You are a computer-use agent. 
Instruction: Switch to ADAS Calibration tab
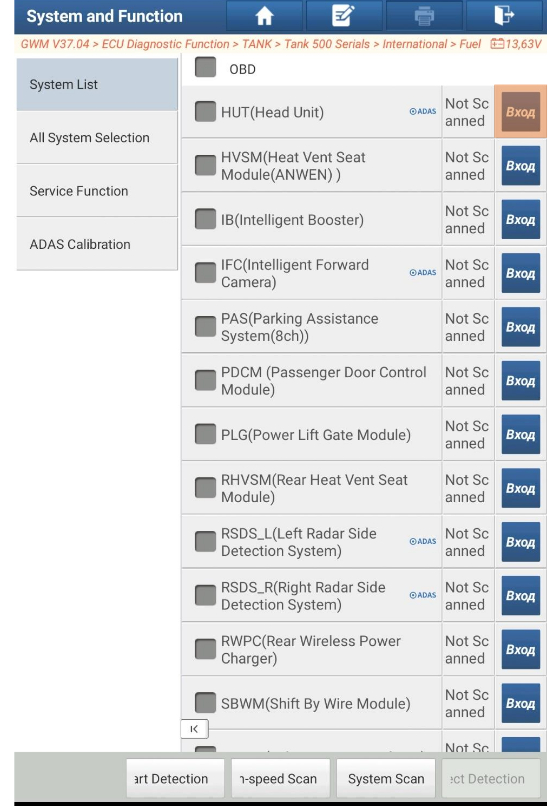pyautogui.click(x=97, y=245)
